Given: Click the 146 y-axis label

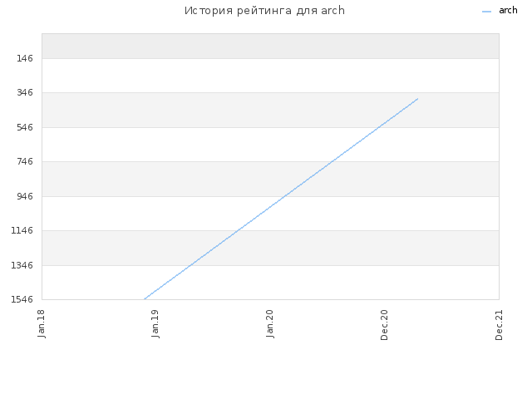Looking at the screenshot, I should coord(25,59).
